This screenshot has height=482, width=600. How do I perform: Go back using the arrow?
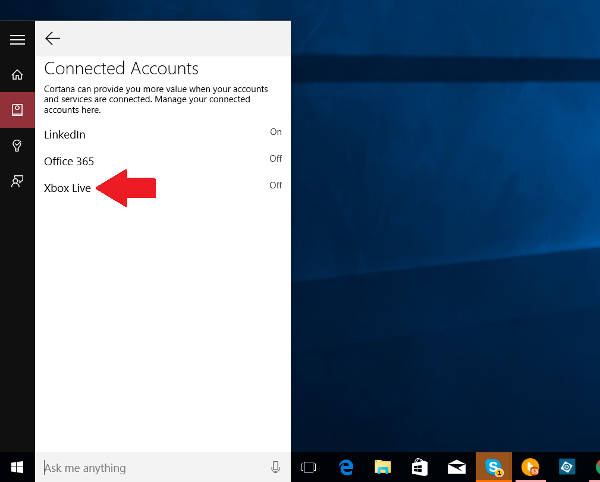52,38
